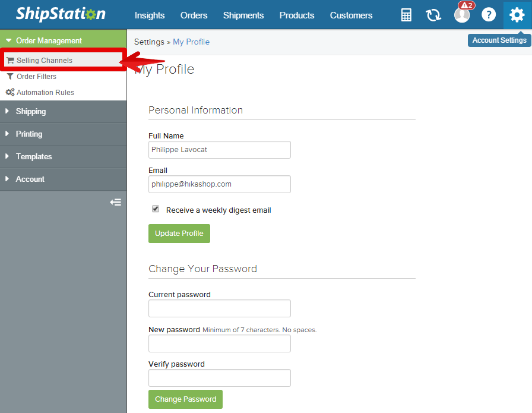The height and width of the screenshot is (413, 532).
Task: Click the ShipStation logo
Action: coord(61,14)
